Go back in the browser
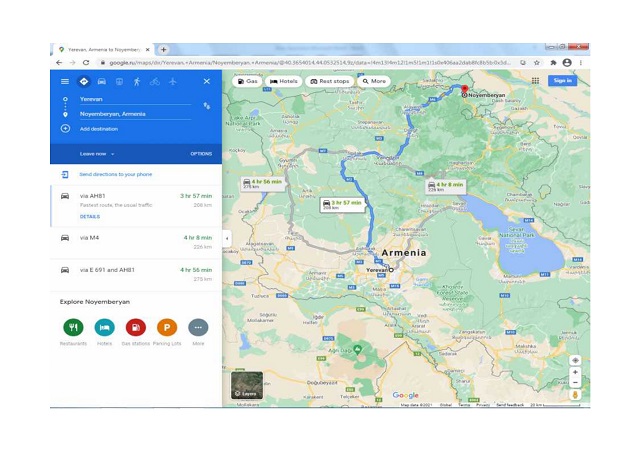640x452 pixels. point(59,62)
